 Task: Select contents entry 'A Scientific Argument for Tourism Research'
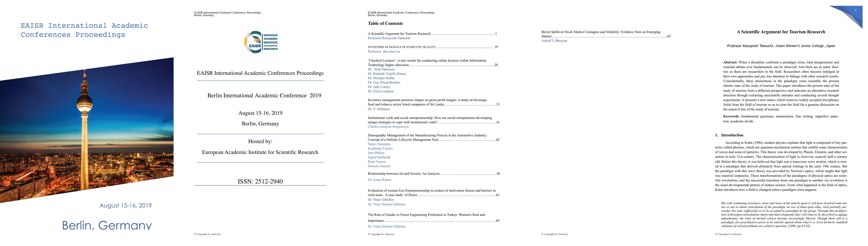(432, 34)
